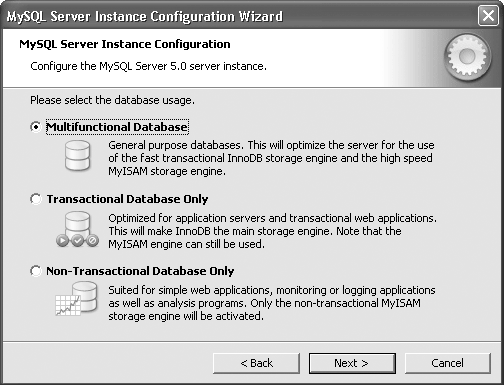504x385 pixels.
Task: Click the General purpose databases description
Action: tap(271, 158)
